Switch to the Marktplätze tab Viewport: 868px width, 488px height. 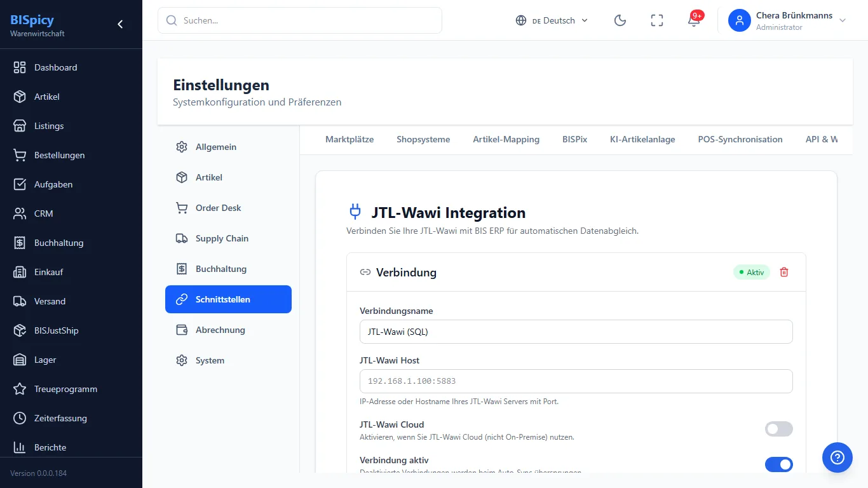pos(349,139)
